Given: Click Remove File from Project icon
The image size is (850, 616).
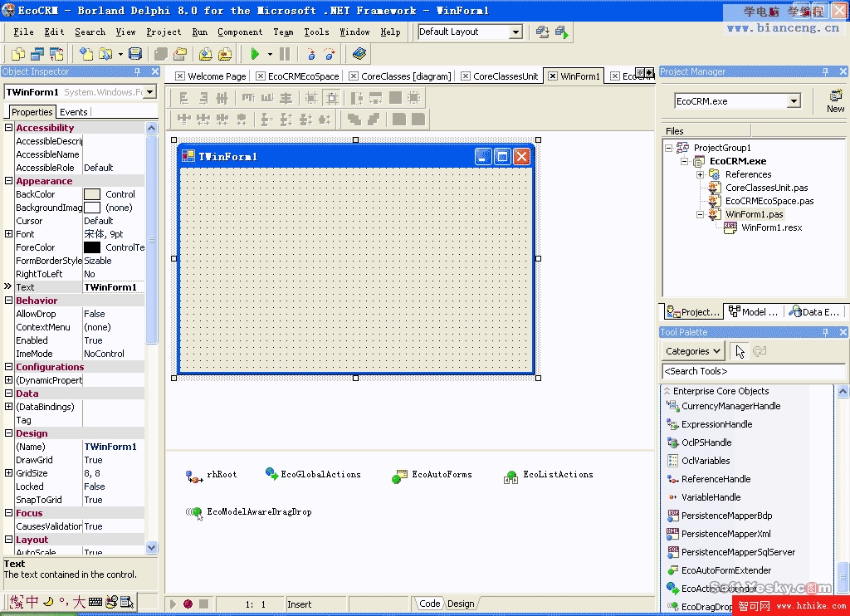Looking at the screenshot, I should (225, 54).
